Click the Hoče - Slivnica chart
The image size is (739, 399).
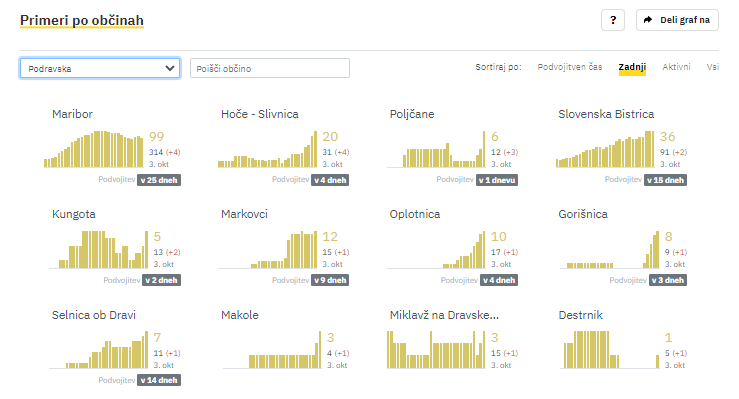pos(267,149)
